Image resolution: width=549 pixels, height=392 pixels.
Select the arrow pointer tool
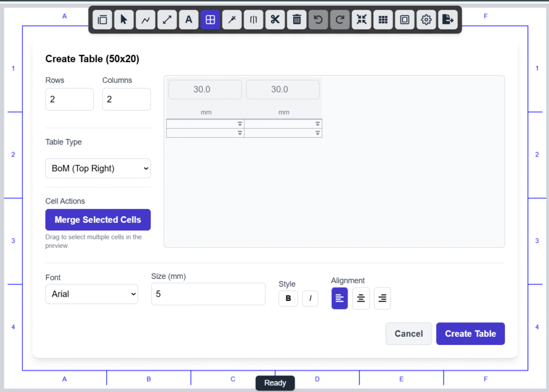click(124, 20)
